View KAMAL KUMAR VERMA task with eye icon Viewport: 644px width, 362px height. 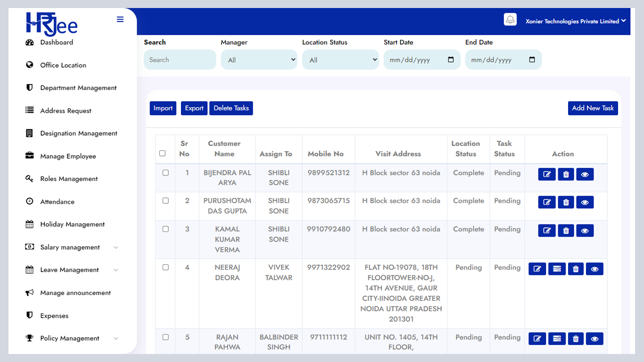[585, 230]
